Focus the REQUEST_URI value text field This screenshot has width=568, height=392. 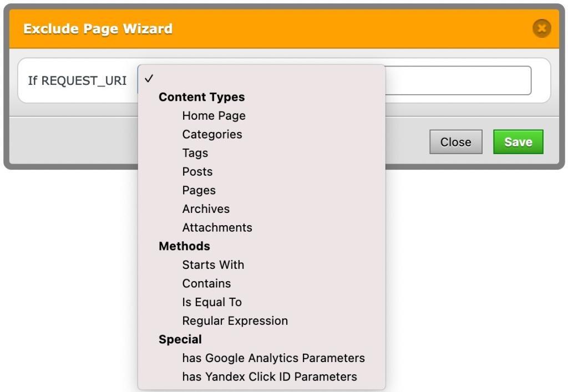(458, 81)
